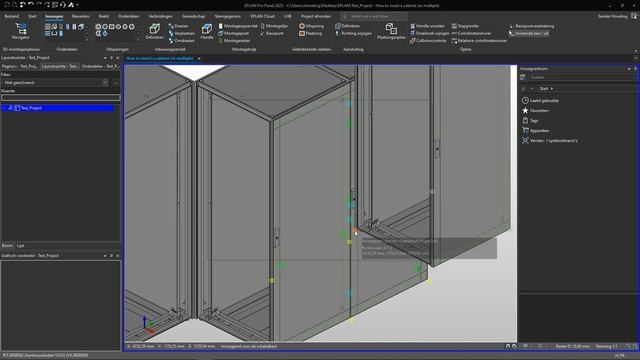Expand the Onderdelen gallery dropdown arrow
Screen dimensions: 640x360
[87, 40]
